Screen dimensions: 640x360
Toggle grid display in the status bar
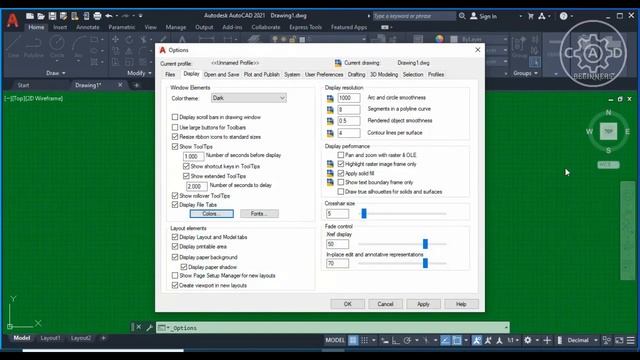click(353, 340)
